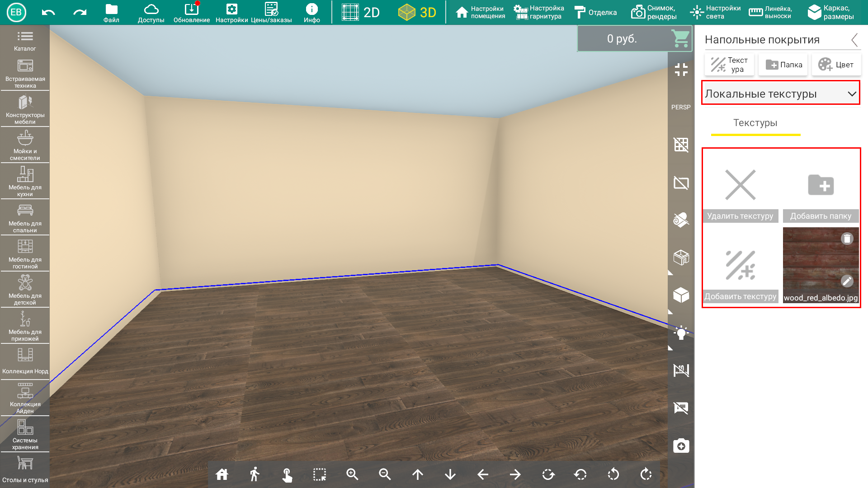This screenshot has width=868, height=488.
Task: Click the EB user profile badge
Action: 16,12
